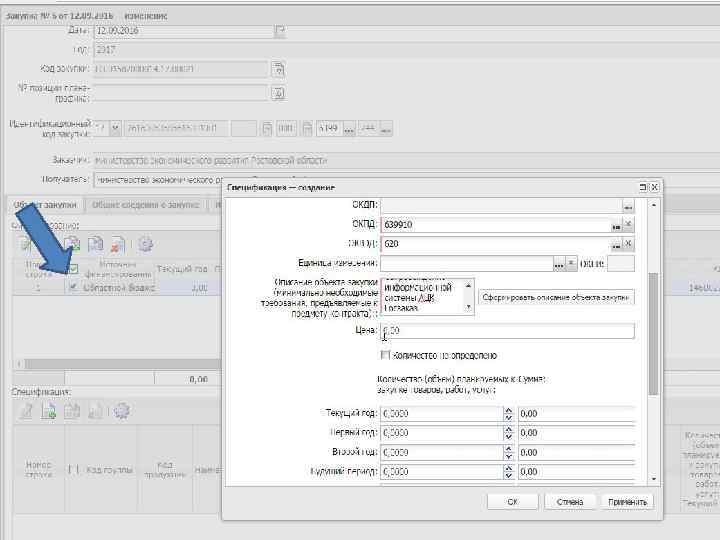
Task: Clear the ОКВЭД value with the X button
Action: 629,244
